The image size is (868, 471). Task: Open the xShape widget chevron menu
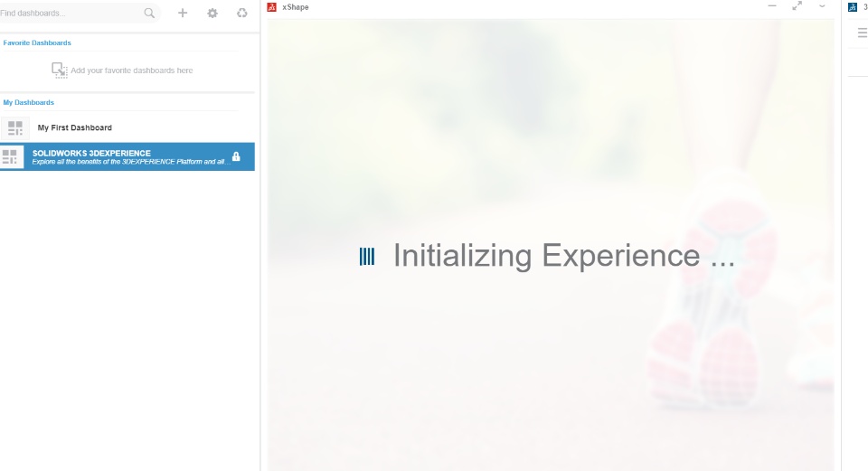click(x=822, y=6)
